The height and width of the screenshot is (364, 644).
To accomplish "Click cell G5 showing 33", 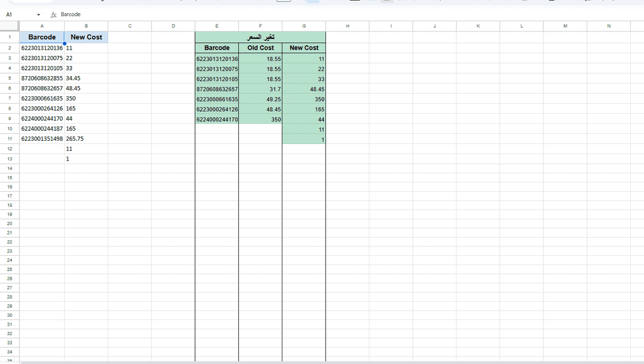I will [304, 79].
